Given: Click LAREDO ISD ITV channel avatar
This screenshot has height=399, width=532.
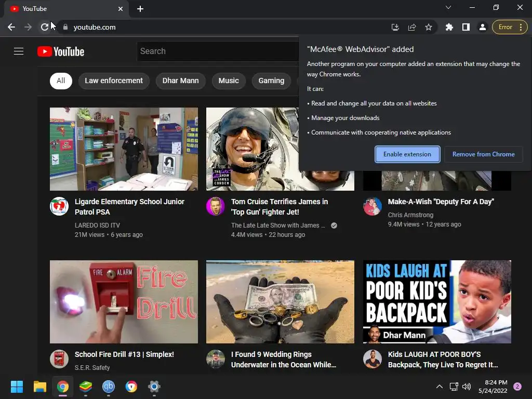Looking at the screenshot, I should pyautogui.click(x=59, y=206).
